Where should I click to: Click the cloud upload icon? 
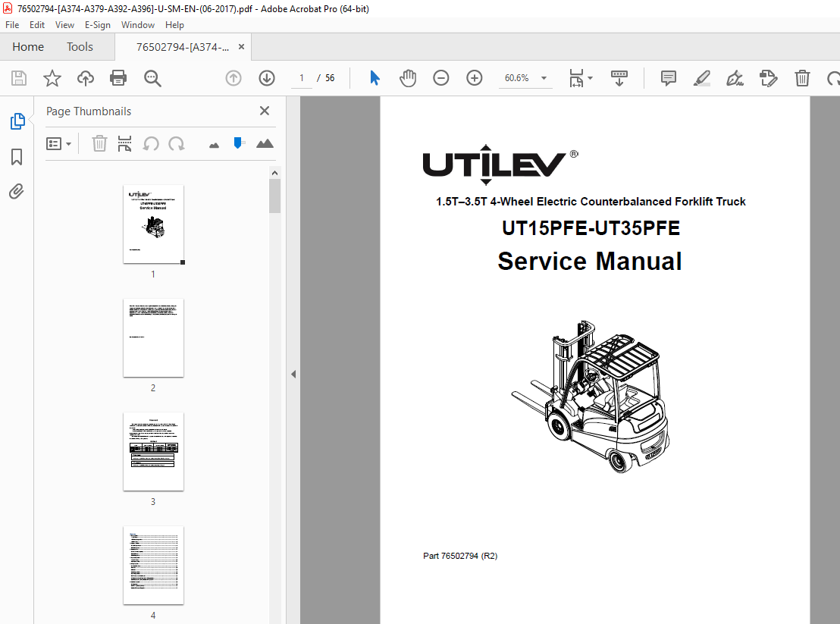coord(85,78)
